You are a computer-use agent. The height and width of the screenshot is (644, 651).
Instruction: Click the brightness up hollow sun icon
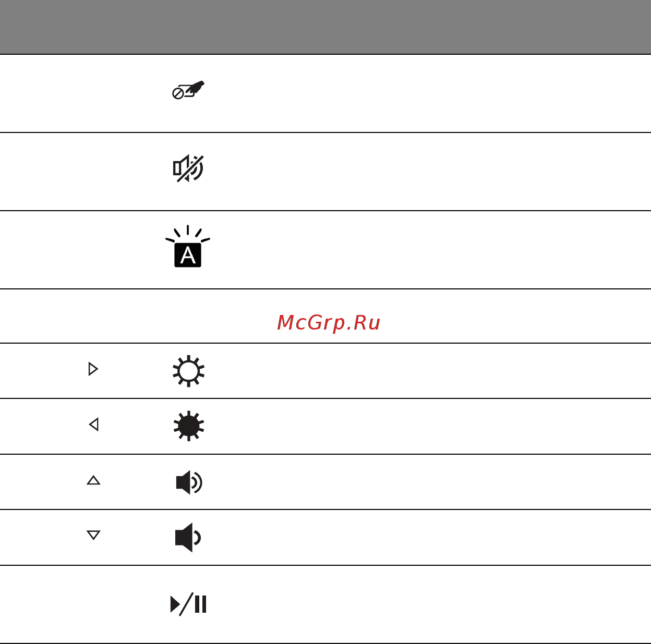[188, 371]
